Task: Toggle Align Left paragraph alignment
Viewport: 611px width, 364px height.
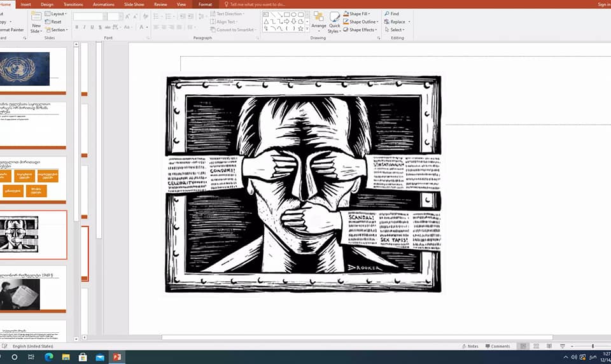Action: coord(157,27)
